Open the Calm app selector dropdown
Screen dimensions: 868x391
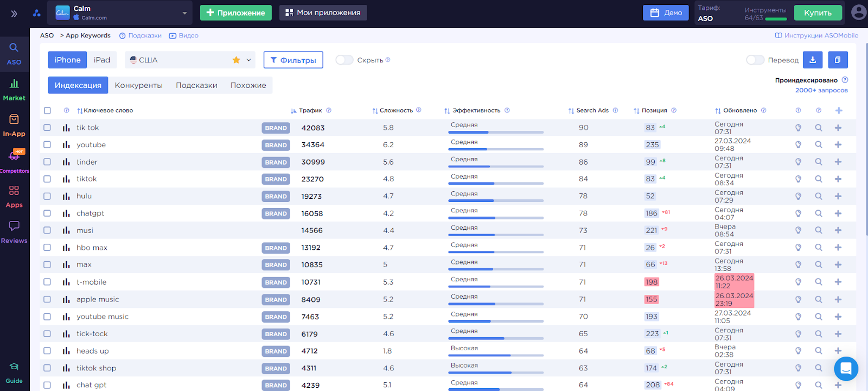(x=120, y=13)
